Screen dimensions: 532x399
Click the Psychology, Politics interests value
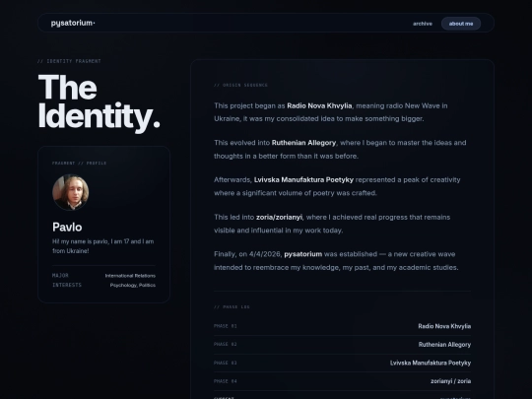[x=133, y=285]
